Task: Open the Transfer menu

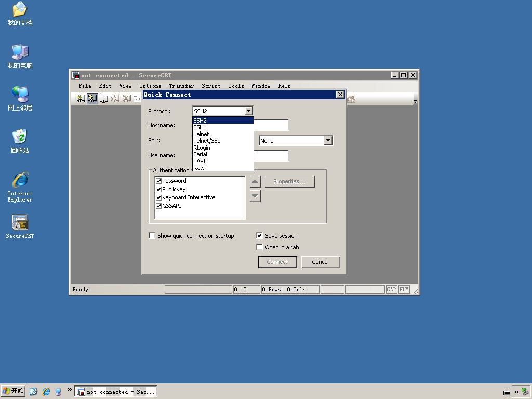Action: (181, 86)
